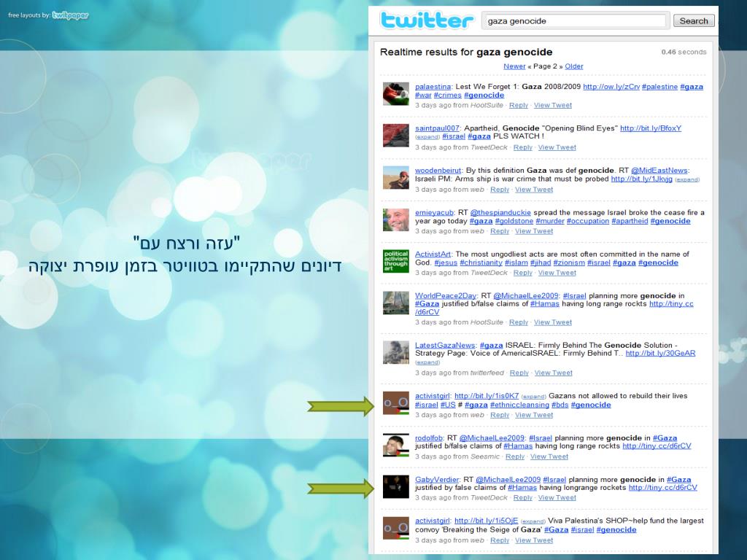Click the #christianity hashtag
Image resolution: width=747 pixels, height=560 pixels.
[x=481, y=262]
